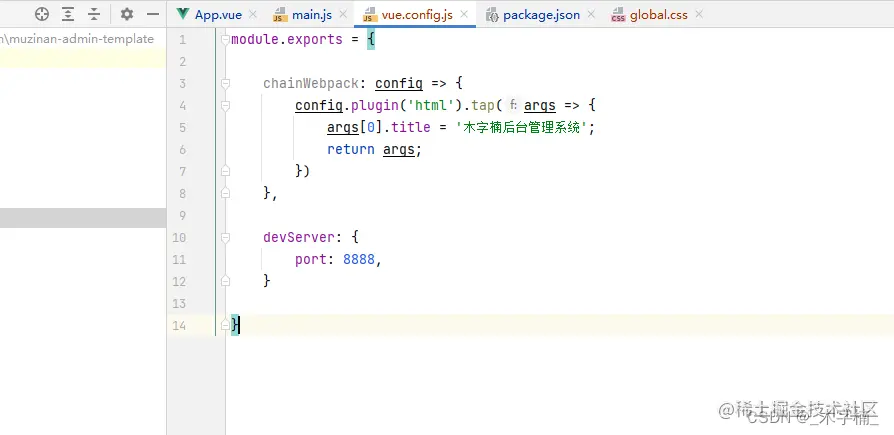This screenshot has width=894, height=435.
Task: Click the CSS file icon on the global.css tab
Action: (617, 15)
